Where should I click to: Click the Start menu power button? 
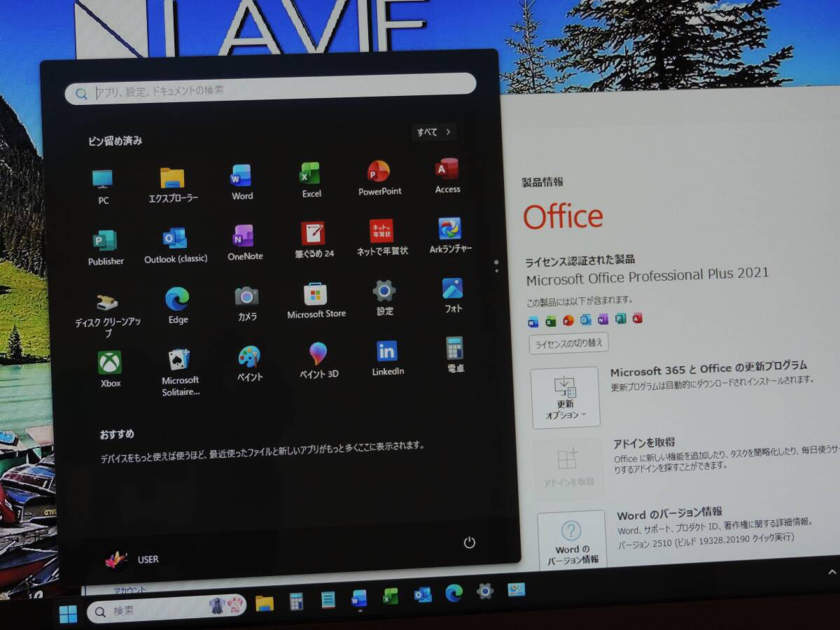point(470,542)
